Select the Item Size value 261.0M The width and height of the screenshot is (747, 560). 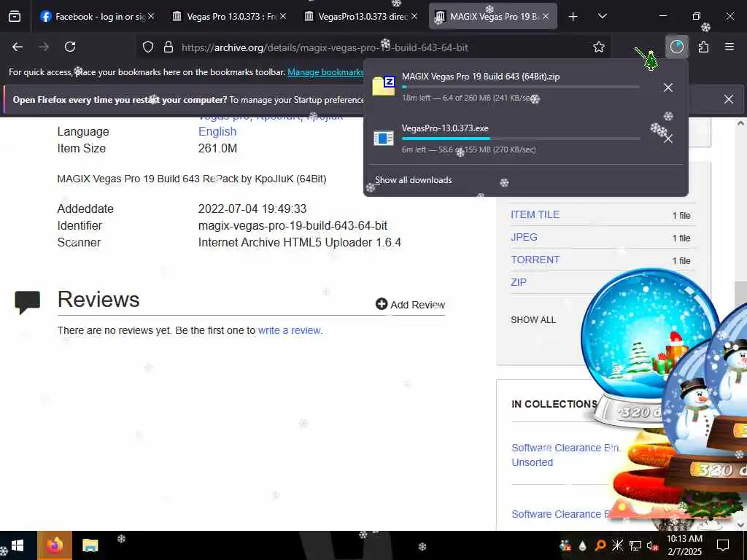(217, 149)
